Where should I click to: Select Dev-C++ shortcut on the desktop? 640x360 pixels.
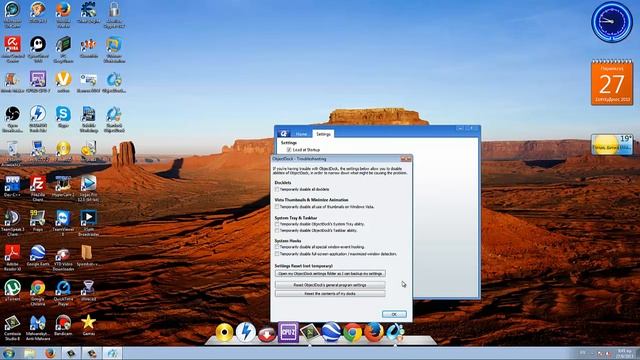click(x=12, y=187)
